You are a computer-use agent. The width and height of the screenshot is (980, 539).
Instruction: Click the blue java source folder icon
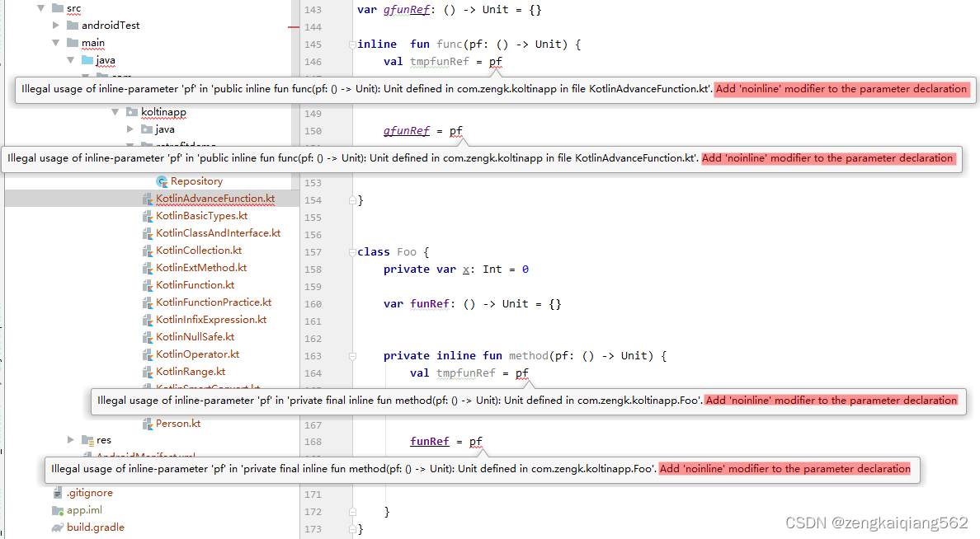pyautogui.click(x=87, y=60)
